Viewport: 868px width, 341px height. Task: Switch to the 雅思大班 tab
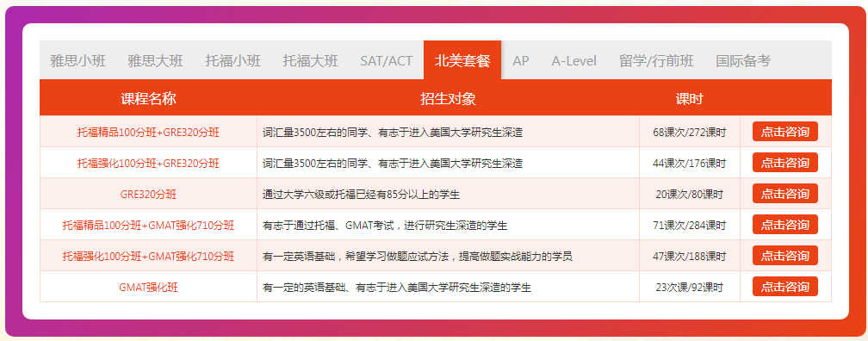click(x=156, y=60)
